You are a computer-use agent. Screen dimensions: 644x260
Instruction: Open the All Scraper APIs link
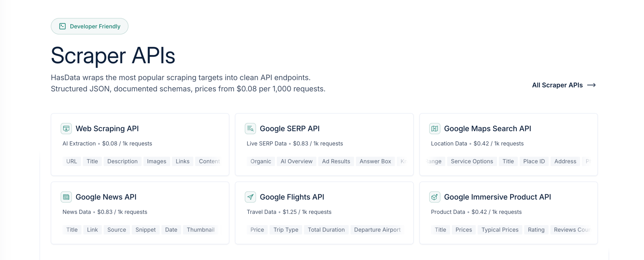[563, 85]
